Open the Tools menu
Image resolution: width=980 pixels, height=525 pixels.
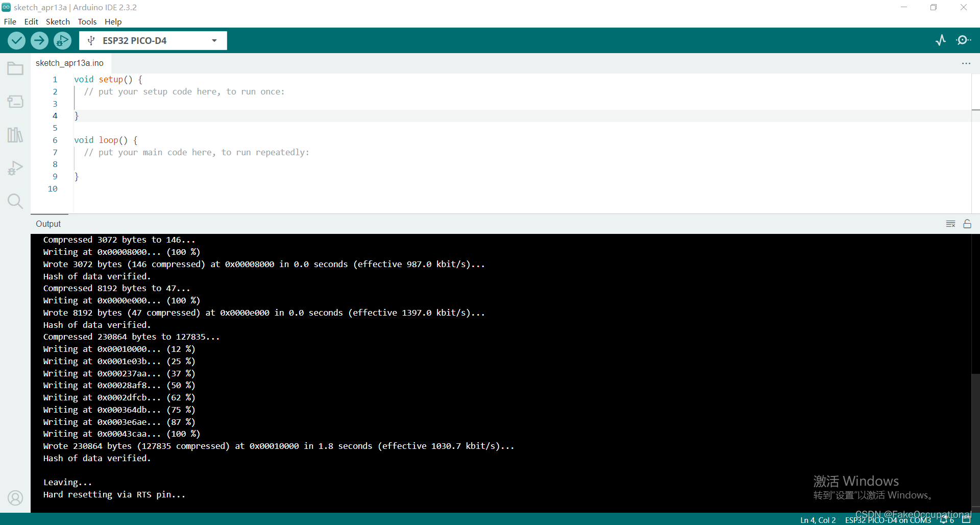(87, 21)
